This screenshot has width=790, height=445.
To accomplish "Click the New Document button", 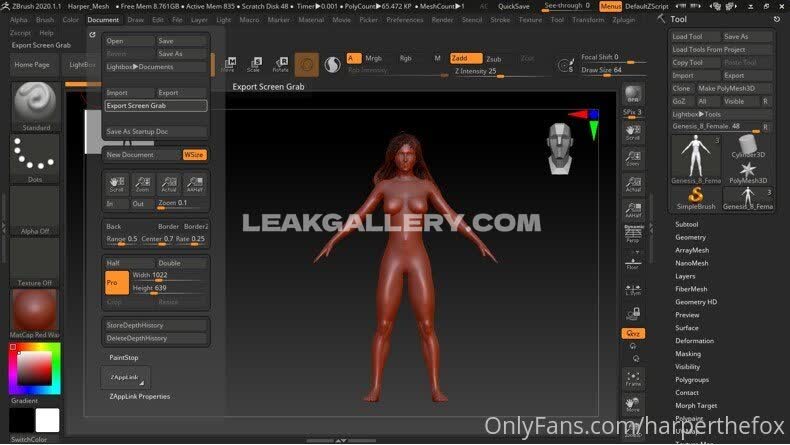I will coord(142,155).
